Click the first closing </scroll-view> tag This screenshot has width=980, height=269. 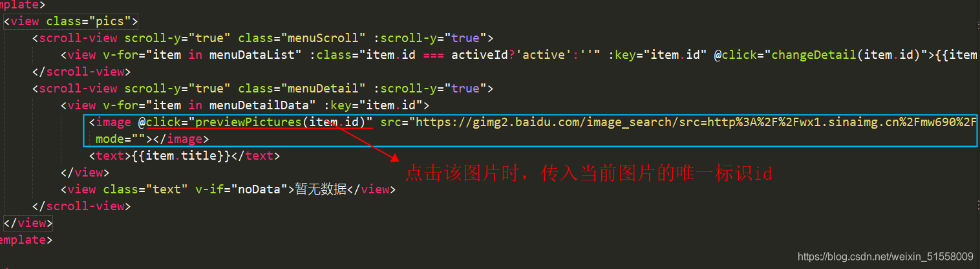pyautogui.click(x=81, y=72)
